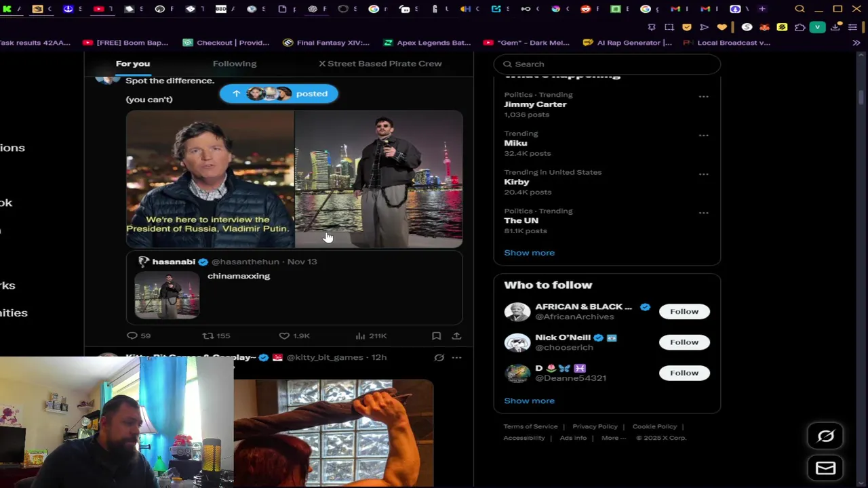Follow AFRICAN & BLACK account
Screen dimensions: 868x488
pyautogui.click(x=684, y=311)
